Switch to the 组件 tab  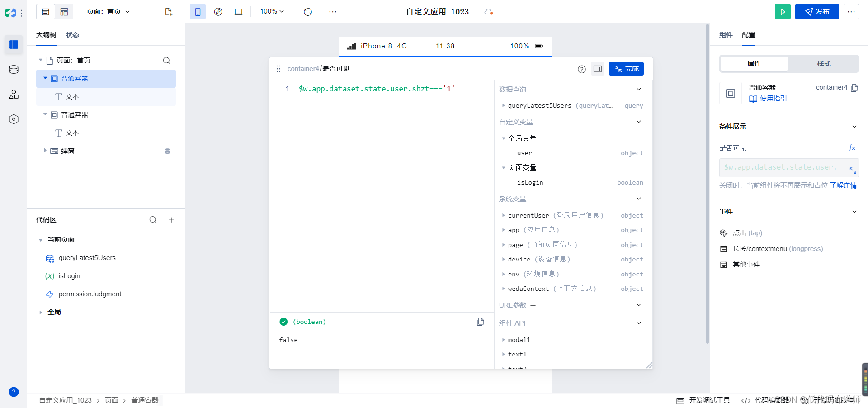coord(726,35)
